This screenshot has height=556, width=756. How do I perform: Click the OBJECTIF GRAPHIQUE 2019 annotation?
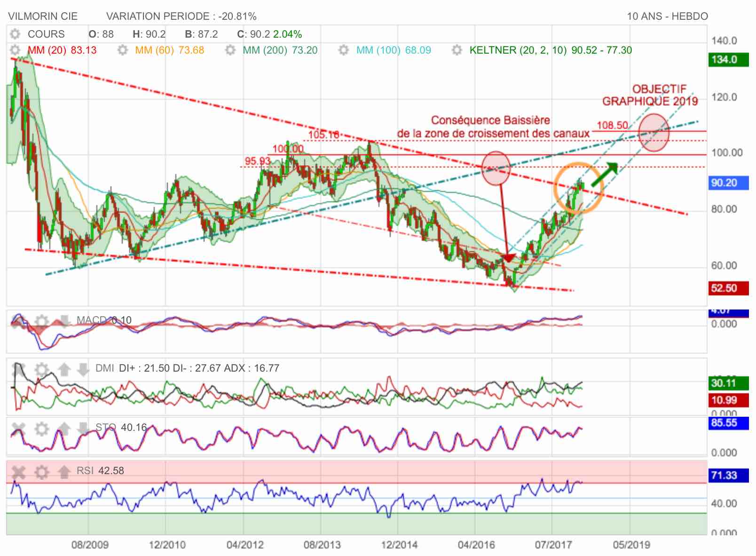(651, 95)
